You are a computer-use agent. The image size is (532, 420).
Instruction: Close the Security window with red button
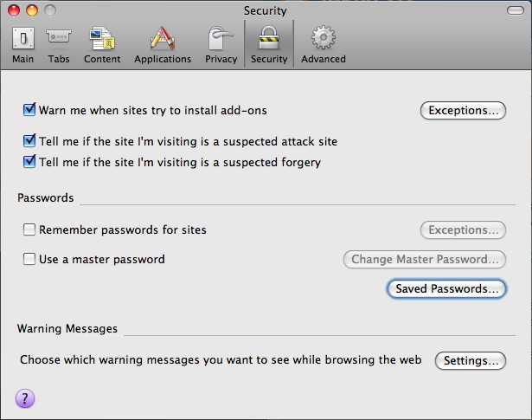[x=14, y=10]
